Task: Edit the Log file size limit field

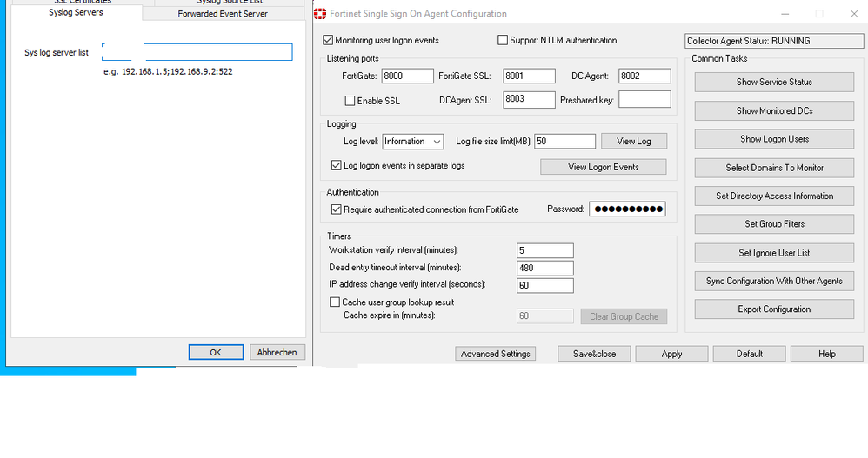Action: [x=565, y=141]
